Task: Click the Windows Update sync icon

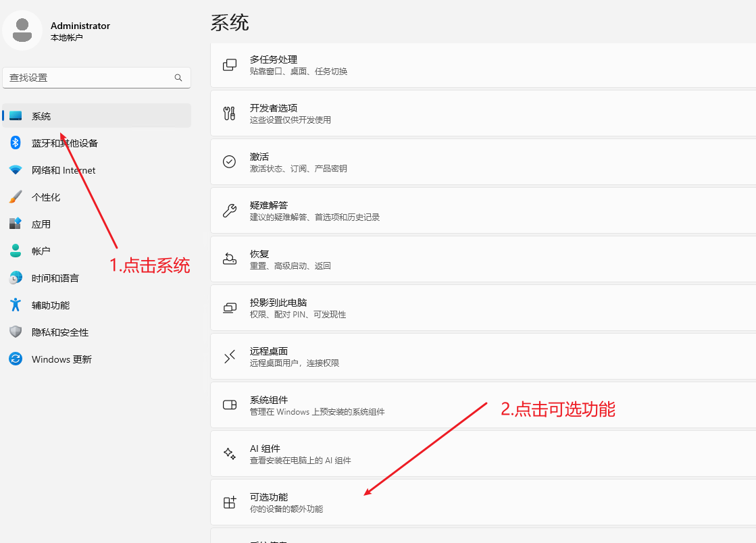Action: (16, 359)
